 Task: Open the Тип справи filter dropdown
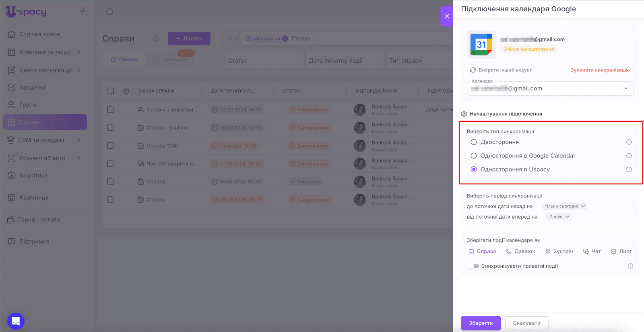pyautogui.click(x=419, y=61)
